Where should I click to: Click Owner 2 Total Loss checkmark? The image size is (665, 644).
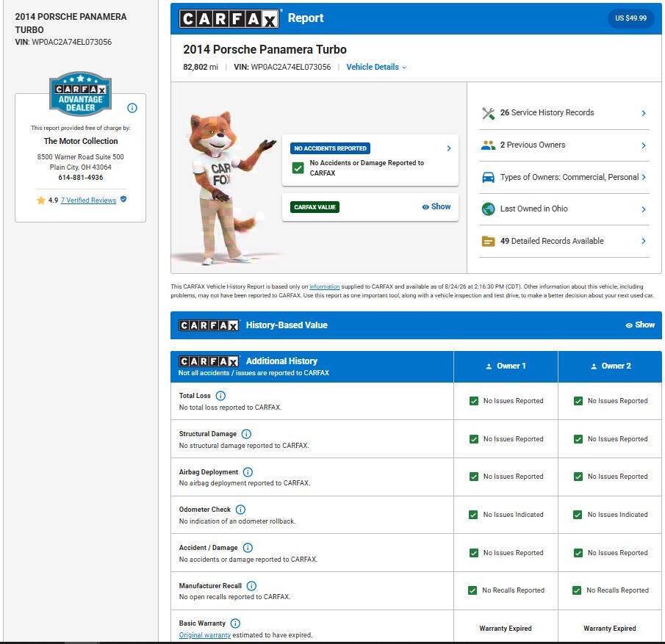(578, 401)
